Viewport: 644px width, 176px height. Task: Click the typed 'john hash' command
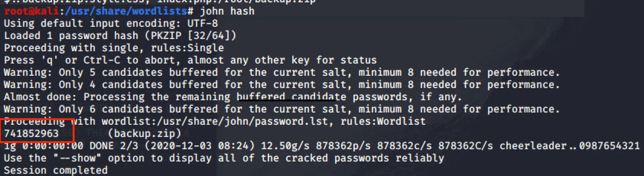click(x=227, y=11)
